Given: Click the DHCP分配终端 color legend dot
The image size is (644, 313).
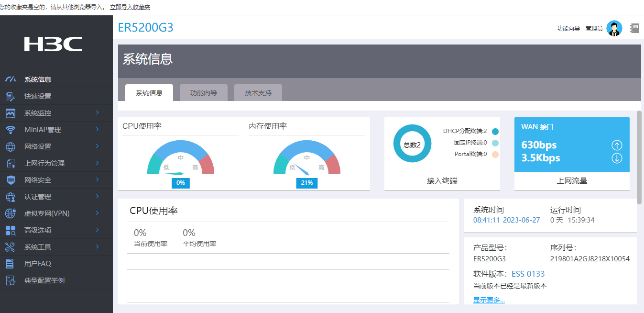Looking at the screenshot, I should [495, 131].
